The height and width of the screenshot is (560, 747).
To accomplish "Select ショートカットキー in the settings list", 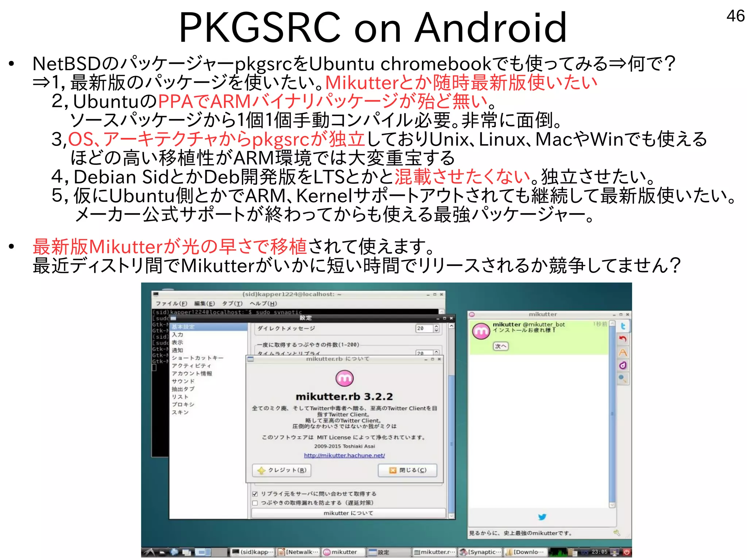I will click(209, 358).
